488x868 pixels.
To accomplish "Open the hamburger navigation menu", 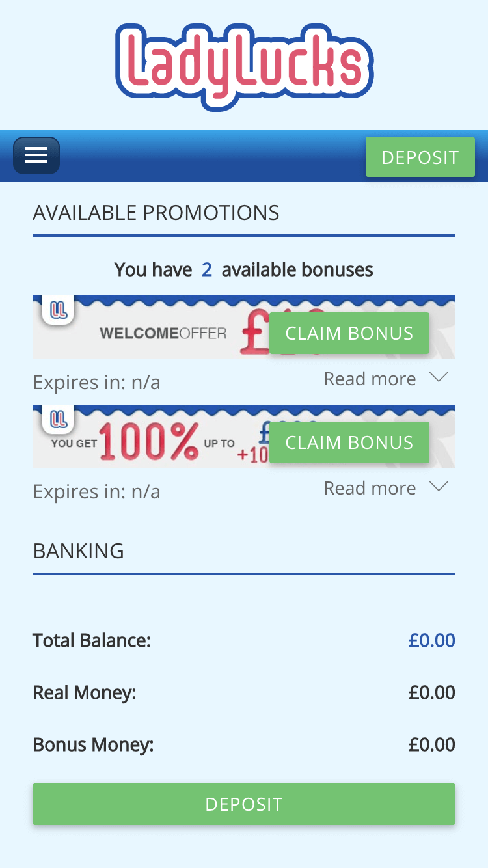I will (36, 156).
